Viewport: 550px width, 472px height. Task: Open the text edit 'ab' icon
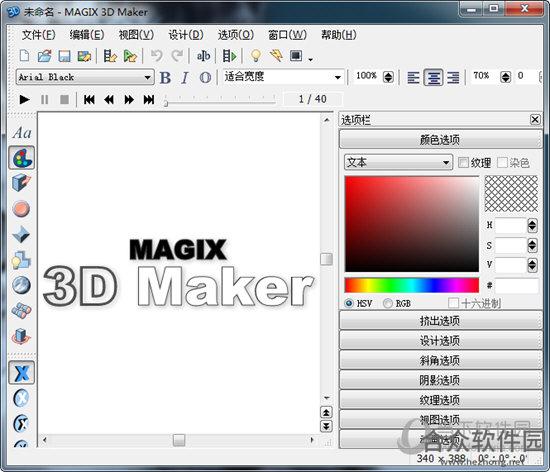(x=203, y=56)
